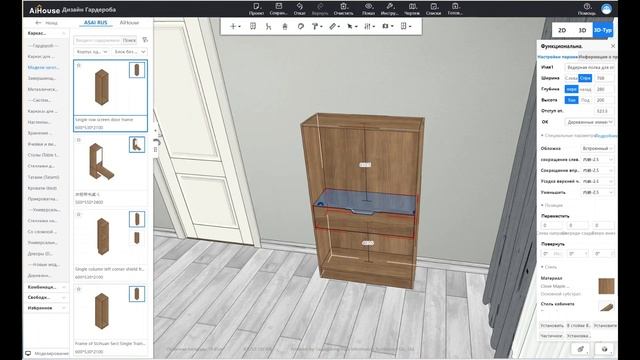Click the filter icon next to search
This screenshot has width=640, height=360.
pos(145,40)
